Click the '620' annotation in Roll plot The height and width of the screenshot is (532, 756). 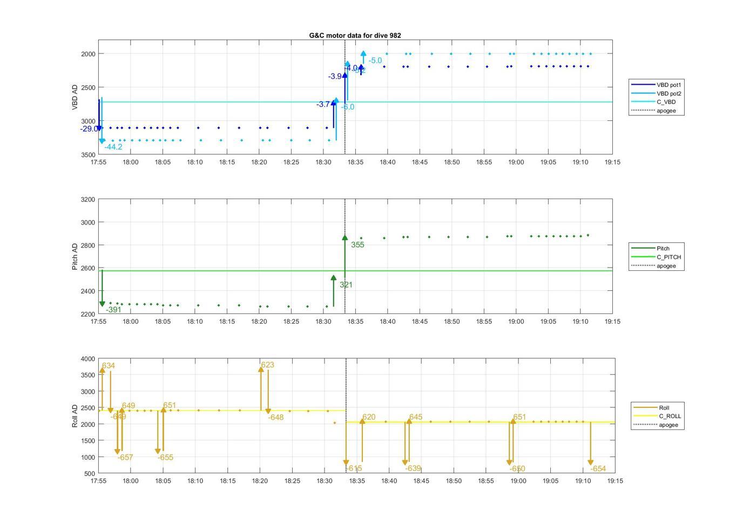point(369,417)
